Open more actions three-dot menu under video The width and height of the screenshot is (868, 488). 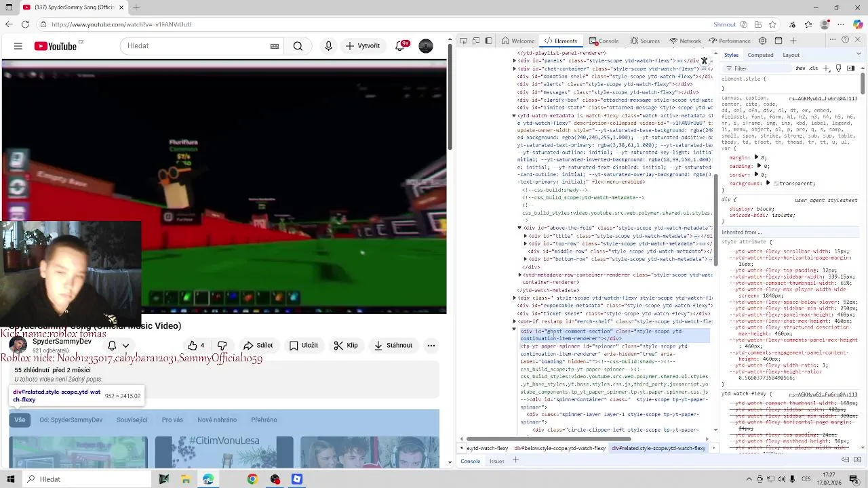(x=431, y=346)
